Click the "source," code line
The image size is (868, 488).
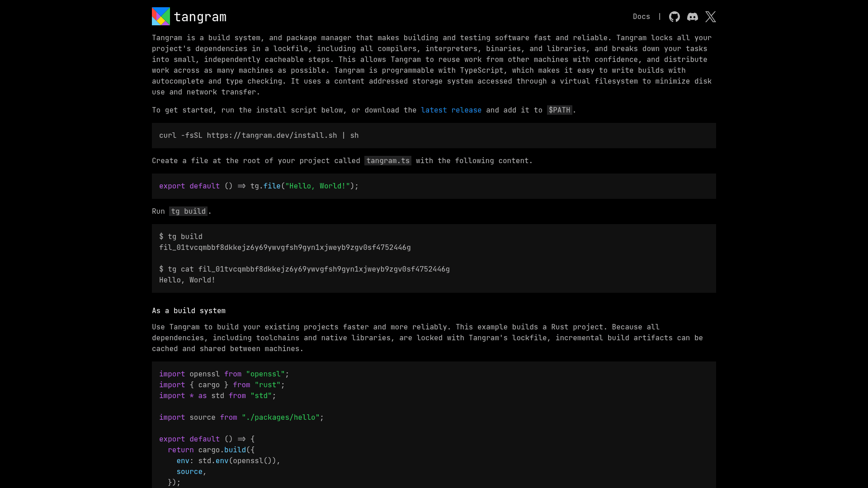tap(191, 472)
